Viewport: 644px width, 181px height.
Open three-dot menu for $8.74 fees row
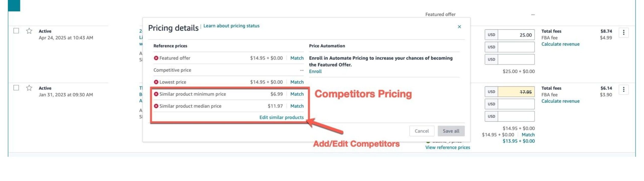[623, 32]
